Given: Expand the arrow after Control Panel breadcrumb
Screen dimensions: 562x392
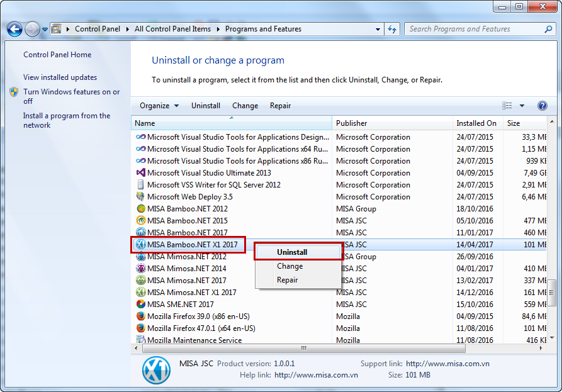Looking at the screenshot, I should 127,29.
